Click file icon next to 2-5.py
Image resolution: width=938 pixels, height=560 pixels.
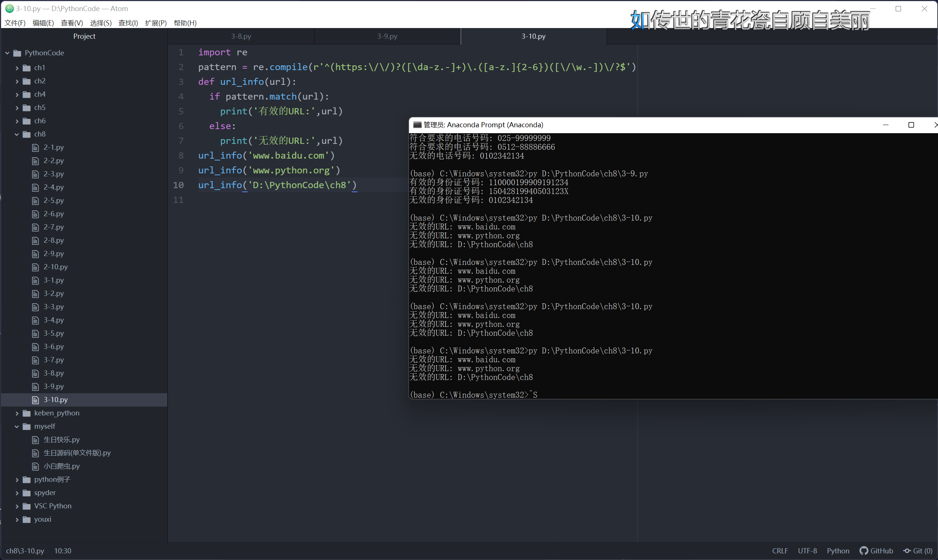(35, 201)
